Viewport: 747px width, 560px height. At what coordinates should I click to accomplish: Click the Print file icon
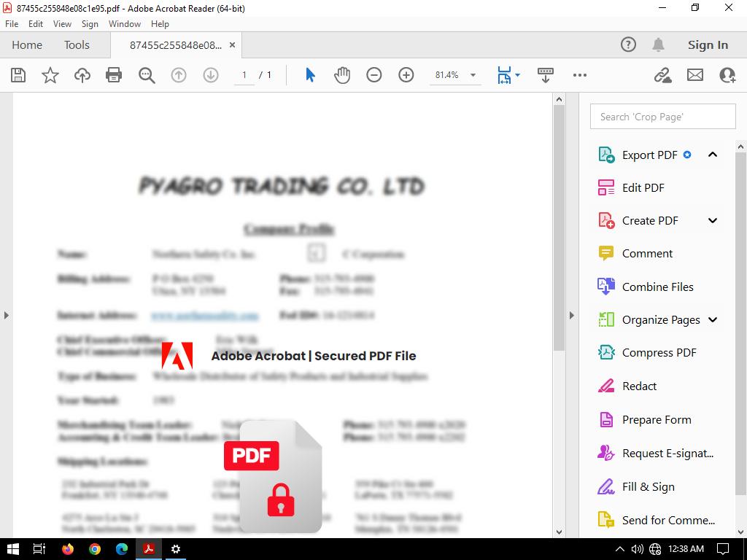114,75
